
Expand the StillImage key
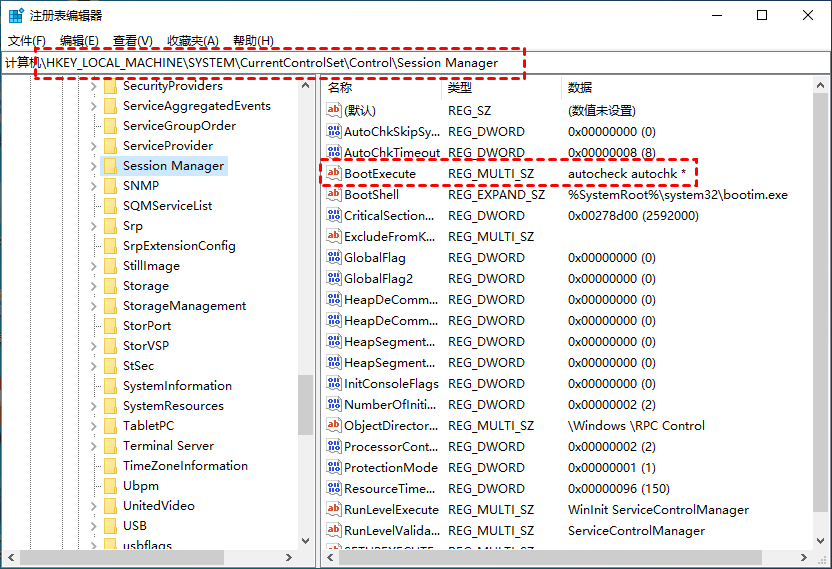(x=93, y=266)
